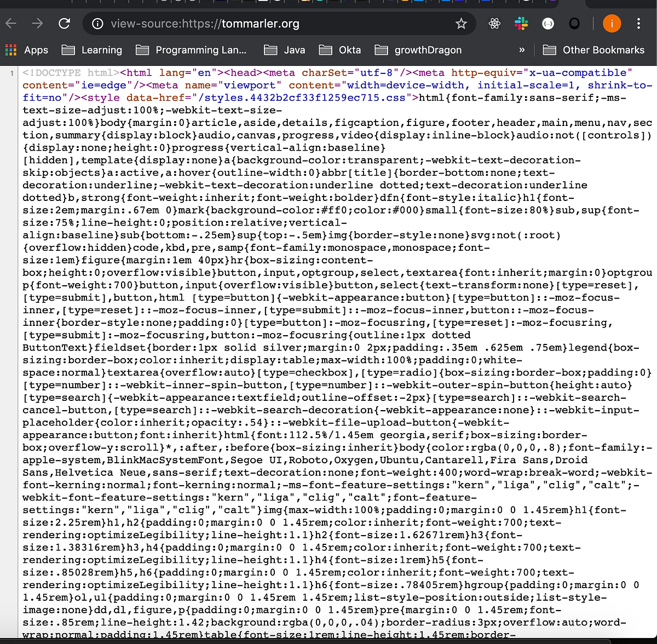This screenshot has height=644, width=657.
Task: Toggle the bookmark star for this page
Action: click(x=462, y=24)
